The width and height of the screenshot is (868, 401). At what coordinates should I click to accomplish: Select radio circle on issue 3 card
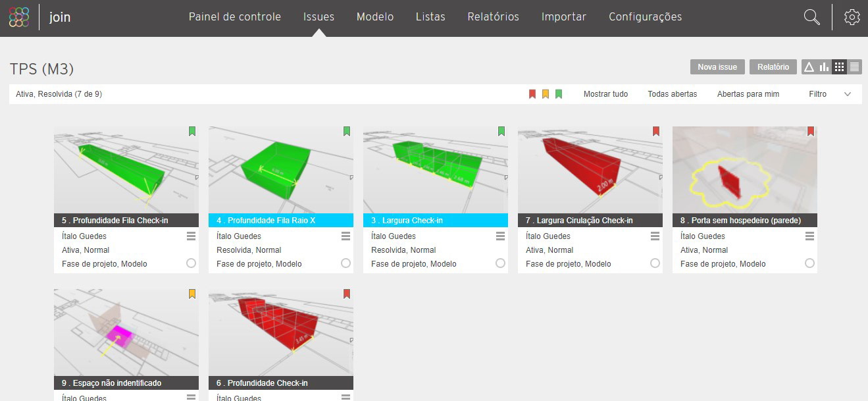[500, 263]
